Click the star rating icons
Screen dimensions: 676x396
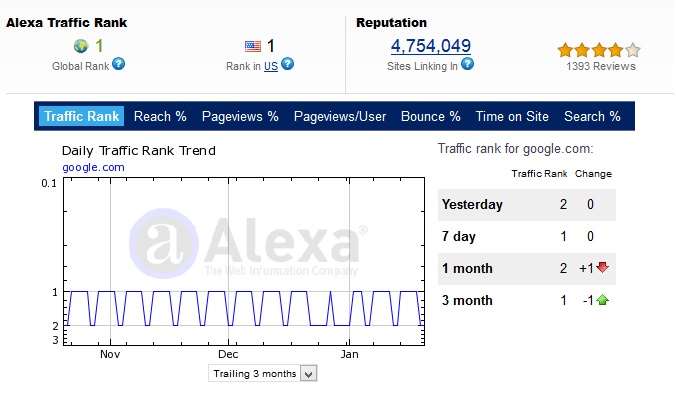599,50
